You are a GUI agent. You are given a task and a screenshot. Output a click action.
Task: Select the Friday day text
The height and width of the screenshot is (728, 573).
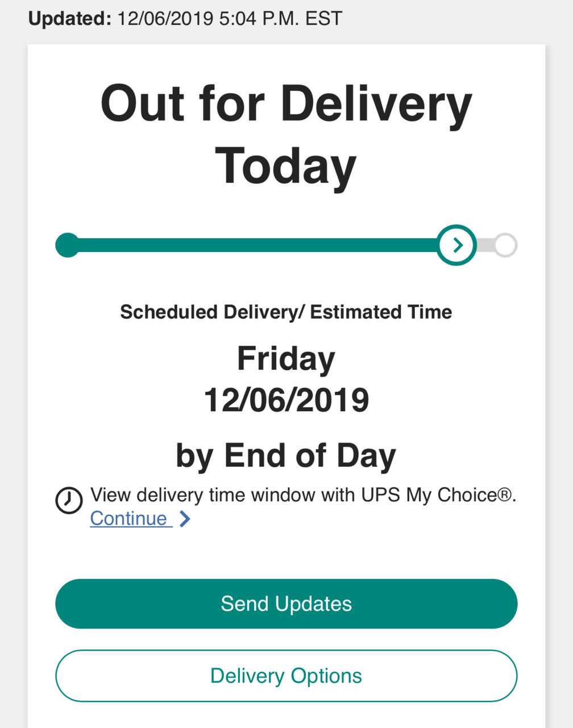point(286,359)
